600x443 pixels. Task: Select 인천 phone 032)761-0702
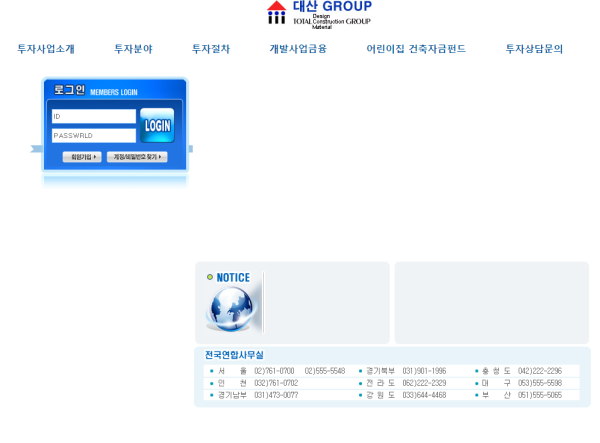coord(276,383)
